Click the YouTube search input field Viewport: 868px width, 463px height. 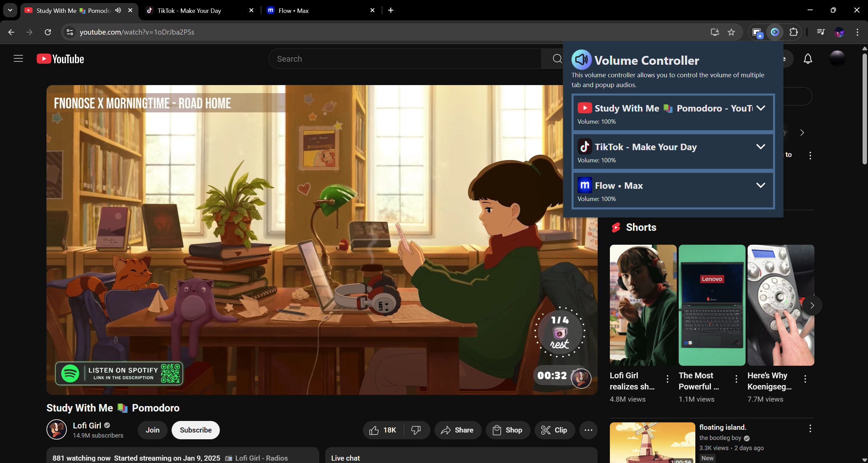coord(405,59)
